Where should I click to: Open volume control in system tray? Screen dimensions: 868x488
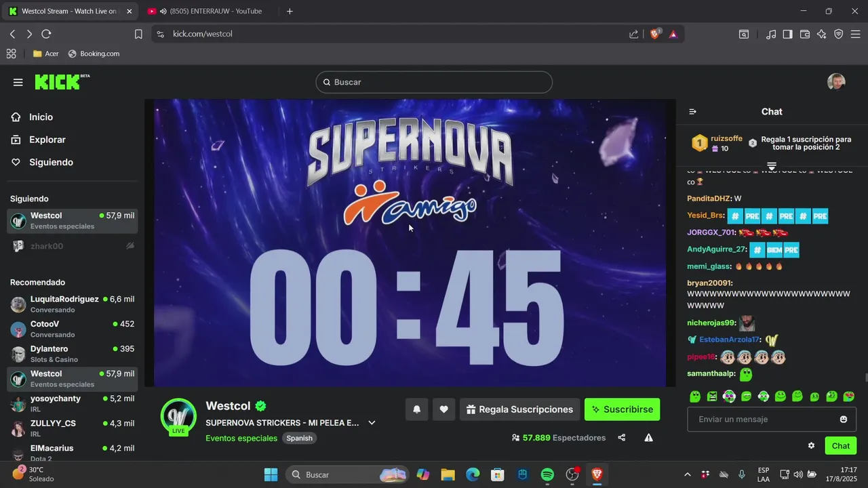[797, 474]
